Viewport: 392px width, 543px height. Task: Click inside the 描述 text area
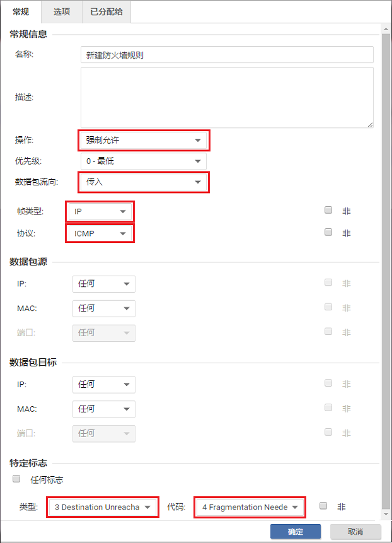227,97
